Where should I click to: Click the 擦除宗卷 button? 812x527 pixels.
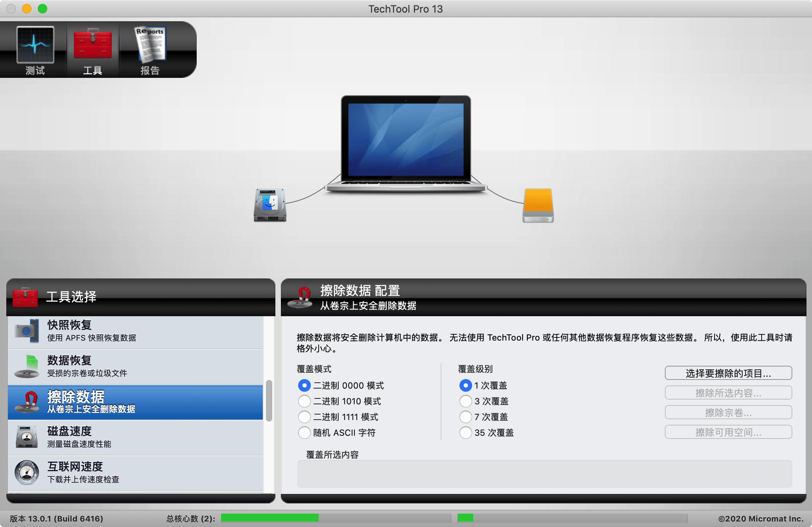point(728,412)
